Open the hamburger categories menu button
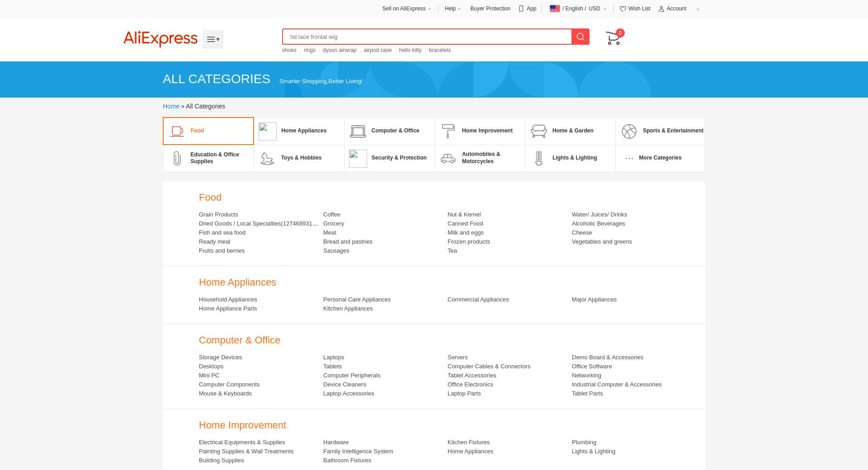Viewport: 868px width, 470px height. [x=213, y=39]
